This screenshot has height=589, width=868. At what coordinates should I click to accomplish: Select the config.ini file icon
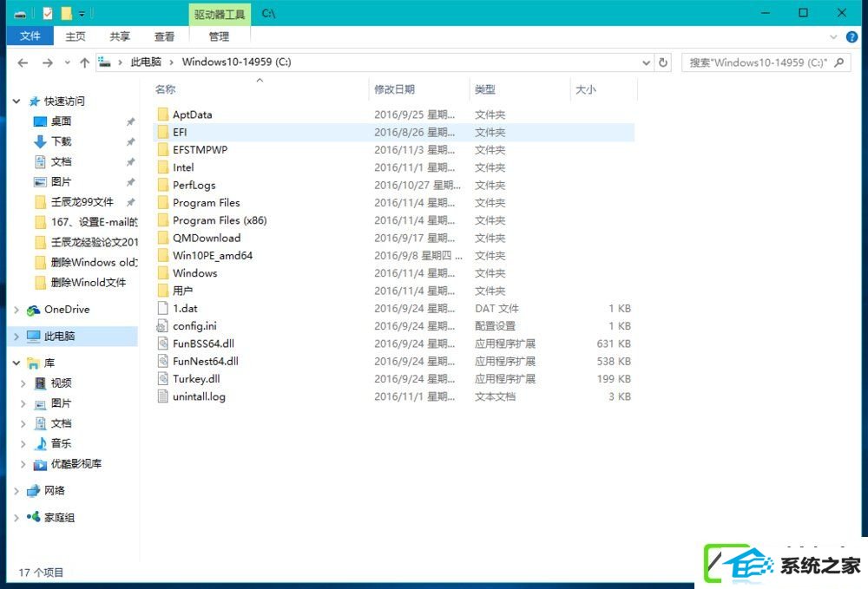tap(163, 326)
